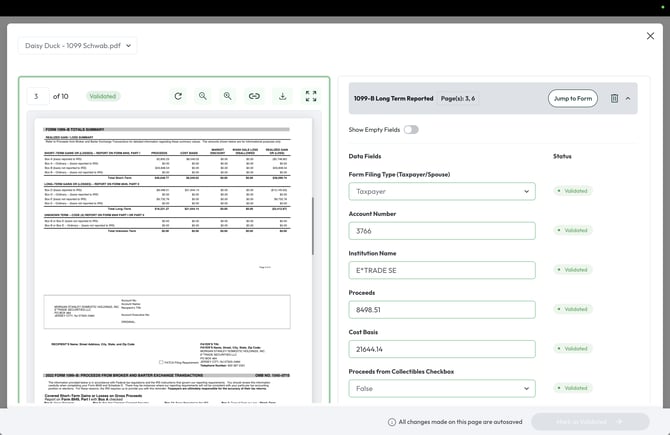Click Validated status next to Collectibles Checkbox
Viewport: 670px width, 435px height.
(x=573, y=388)
